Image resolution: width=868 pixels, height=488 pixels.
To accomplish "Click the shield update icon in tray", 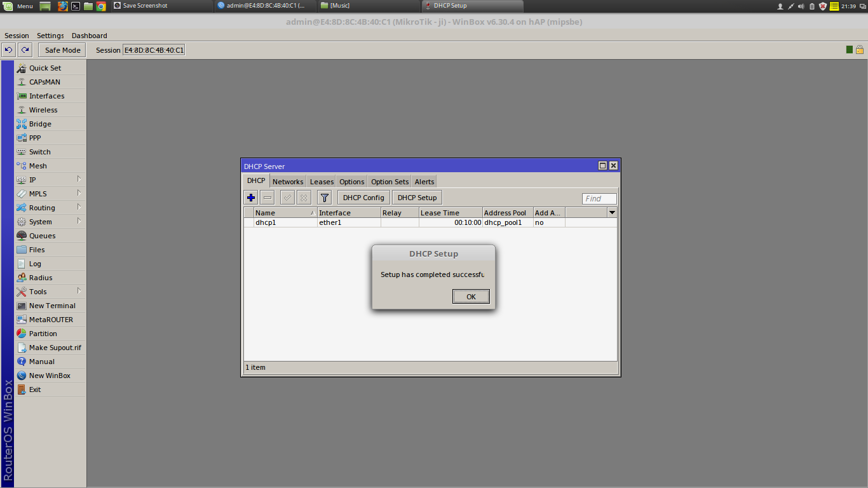I will [x=823, y=6].
